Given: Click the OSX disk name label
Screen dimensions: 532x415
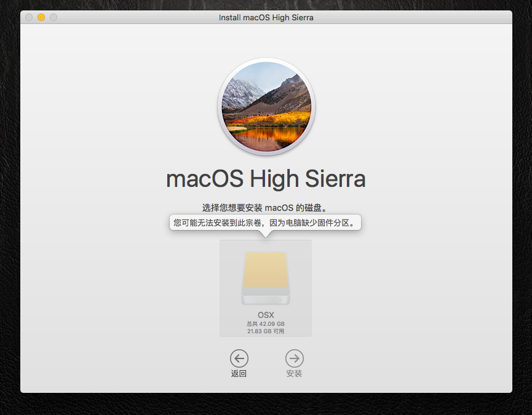Looking at the screenshot, I should point(266,315).
